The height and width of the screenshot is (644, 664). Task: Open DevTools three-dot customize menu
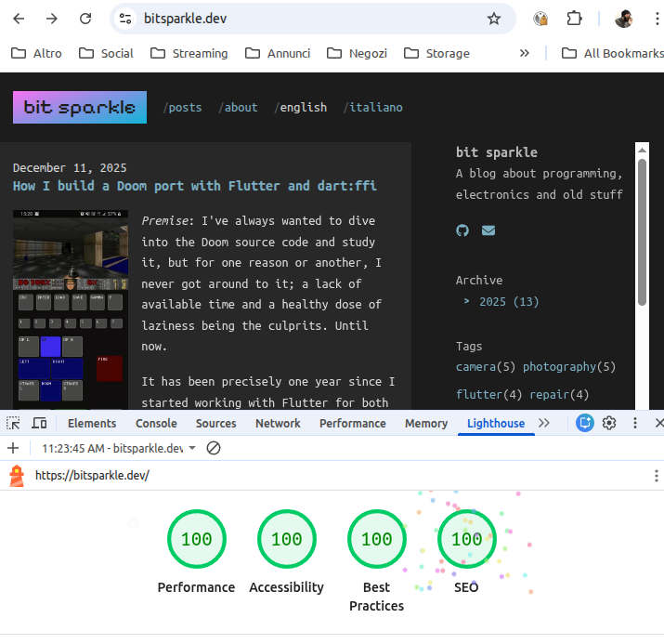coord(635,423)
